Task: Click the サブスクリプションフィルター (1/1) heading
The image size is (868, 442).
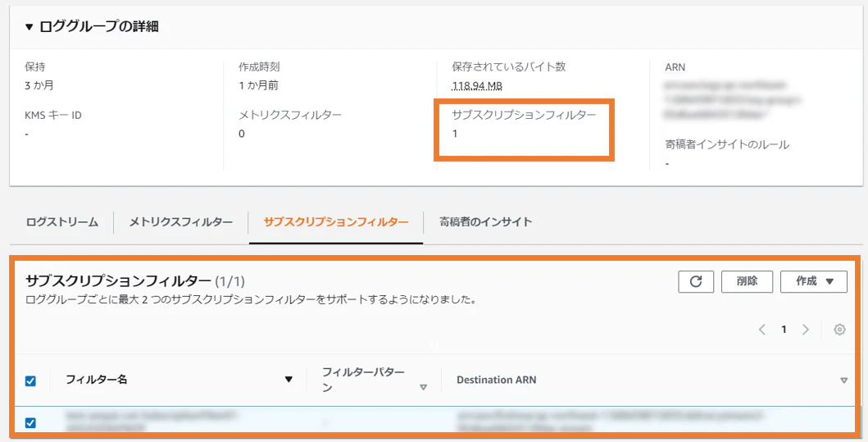Action: [x=135, y=280]
